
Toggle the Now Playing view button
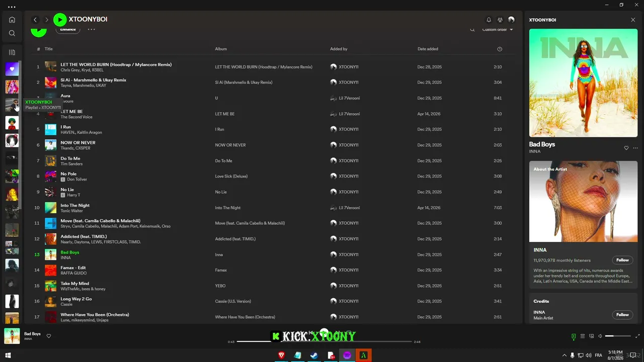click(574, 336)
